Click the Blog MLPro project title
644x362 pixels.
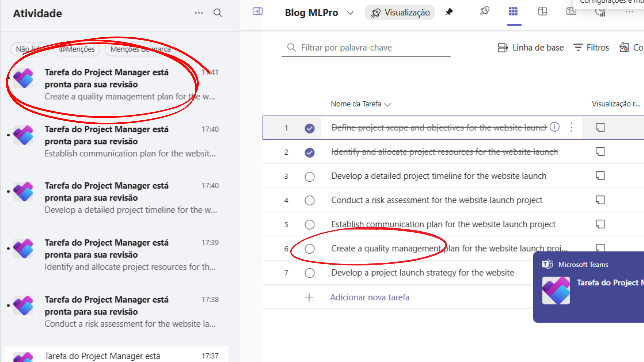(x=311, y=13)
